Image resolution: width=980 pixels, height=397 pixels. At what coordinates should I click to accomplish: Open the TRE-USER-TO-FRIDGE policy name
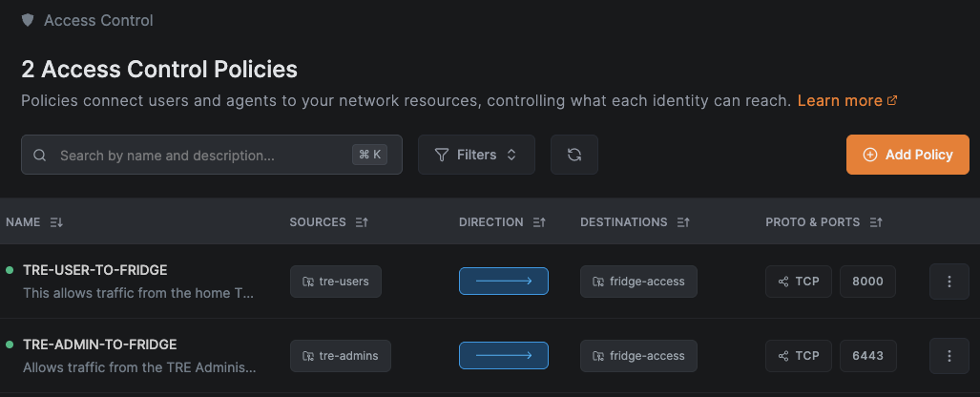95,270
